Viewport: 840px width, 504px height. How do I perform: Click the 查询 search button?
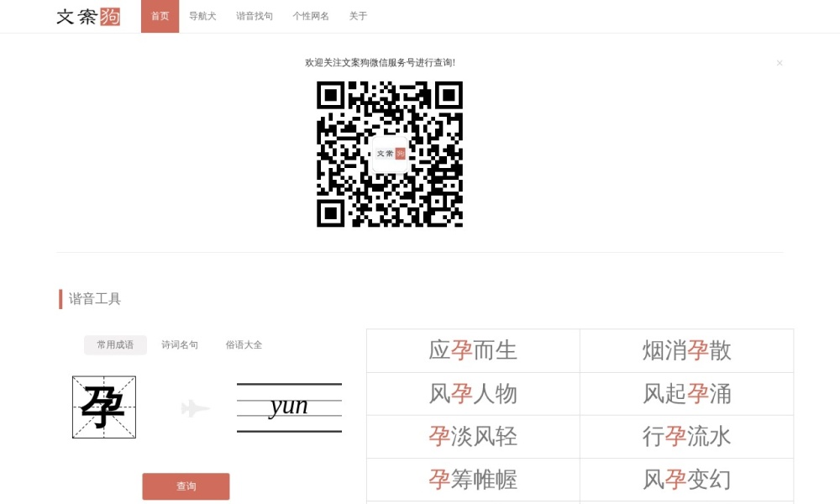[186, 486]
